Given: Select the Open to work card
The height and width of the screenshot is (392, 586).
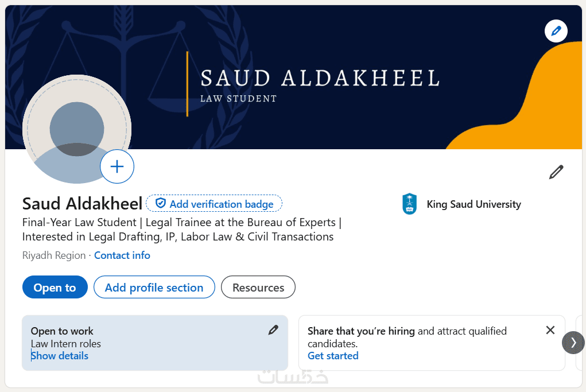Looking at the screenshot, I should 172,343.
